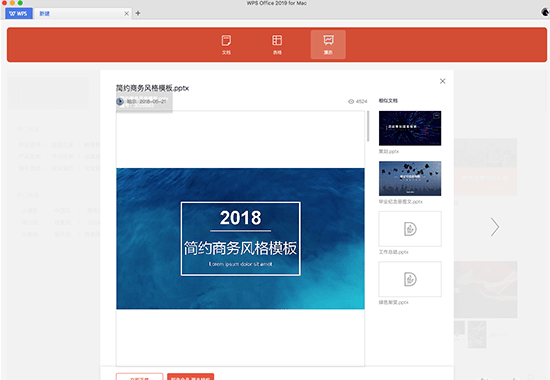Click the 工作总结.pptx file name
550x380 pixels.
pos(394,252)
